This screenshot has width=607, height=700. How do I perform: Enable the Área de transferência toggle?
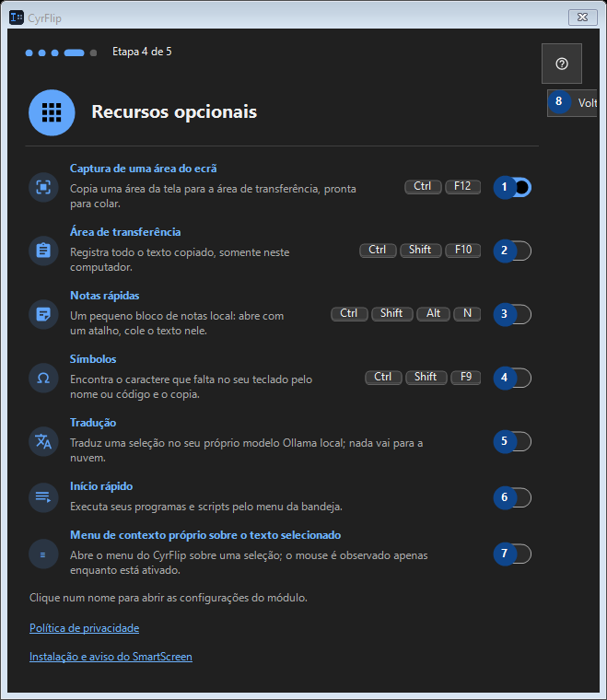512,251
